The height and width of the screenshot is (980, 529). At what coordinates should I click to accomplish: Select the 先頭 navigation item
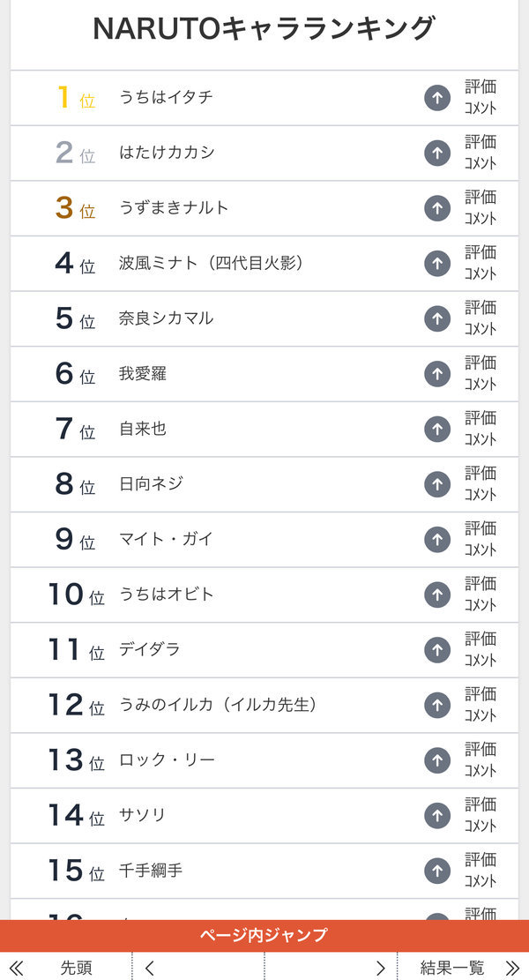pos(76,969)
